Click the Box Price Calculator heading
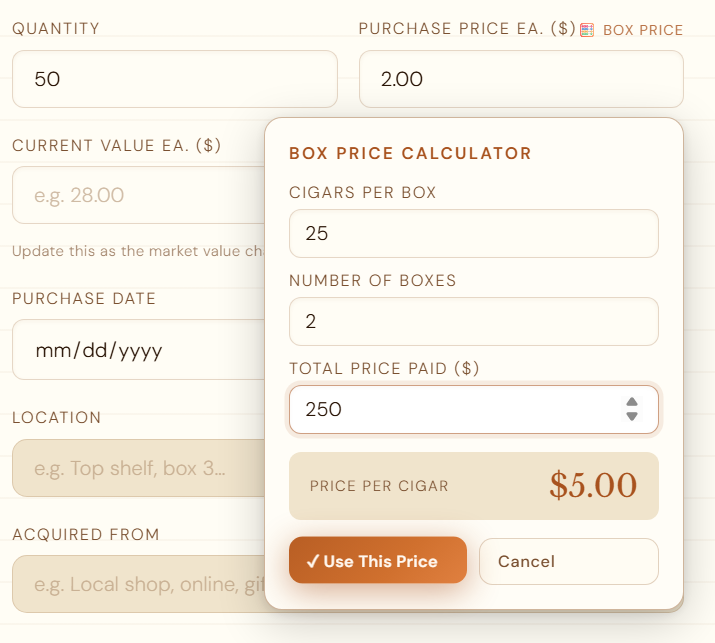Viewport: 715px width, 643px height. [x=410, y=153]
